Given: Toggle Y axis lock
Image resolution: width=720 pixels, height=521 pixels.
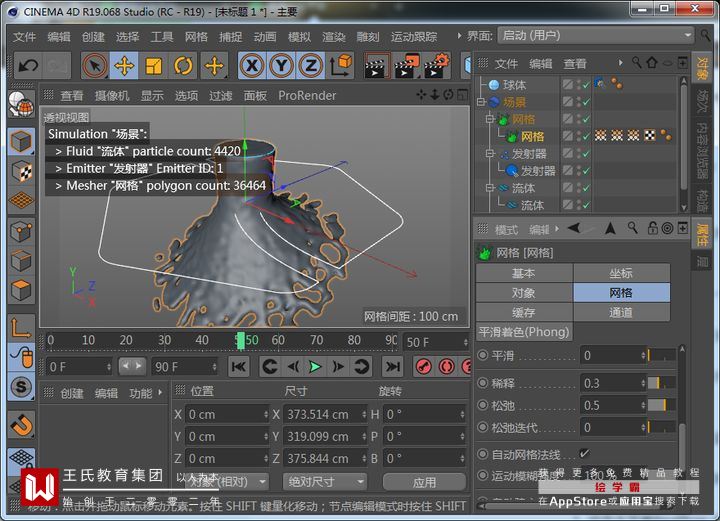Looking at the screenshot, I should (x=281, y=66).
